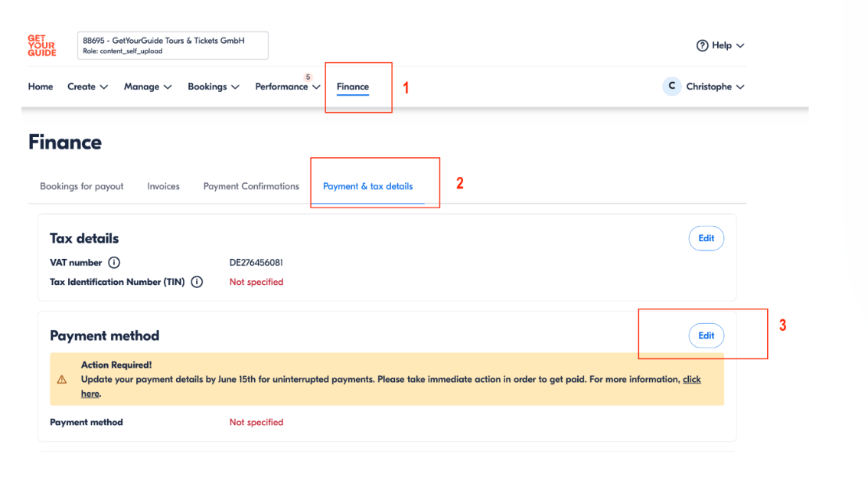The width and height of the screenshot is (868, 504).
Task: Click the GetYourGuide logo
Action: click(41, 45)
